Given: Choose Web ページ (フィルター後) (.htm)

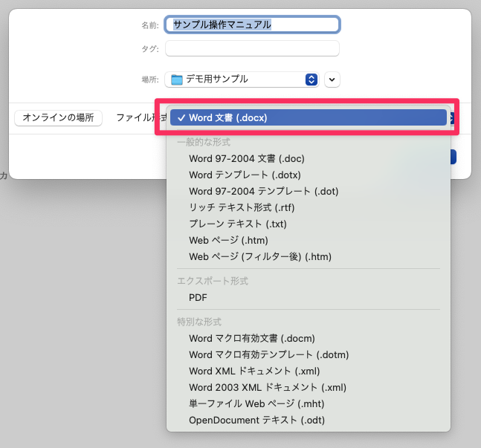Looking at the screenshot, I should 309,256.
